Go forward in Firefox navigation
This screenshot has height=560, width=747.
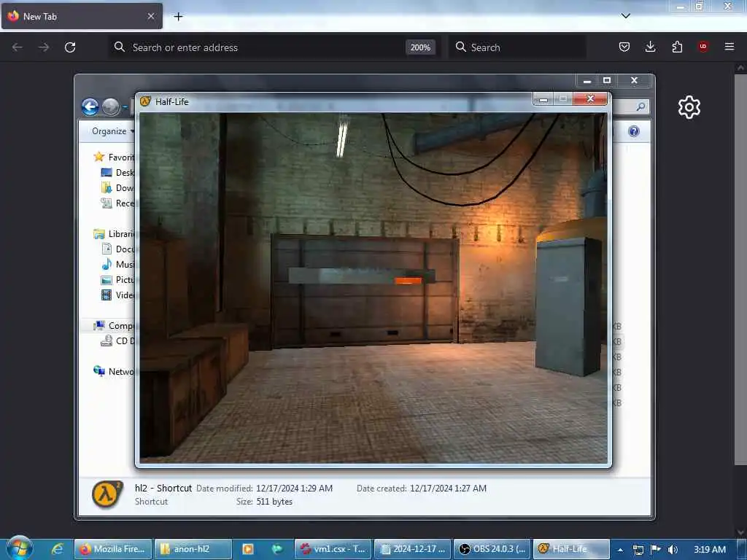[x=43, y=47]
